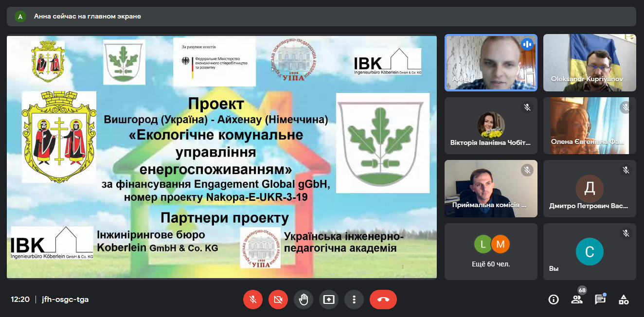Image resolution: width=644 pixels, height=317 pixels.
Task: Open the three-dot more options menu
Action: [x=354, y=299]
